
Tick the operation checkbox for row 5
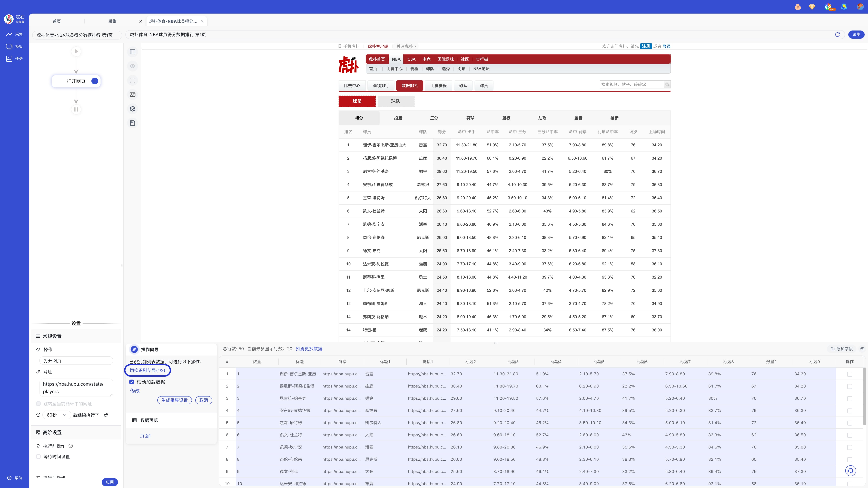(x=850, y=423)
